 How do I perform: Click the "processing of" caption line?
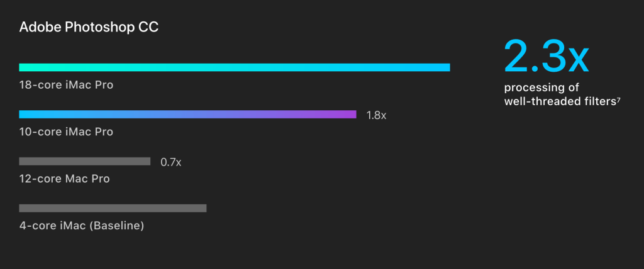click(x=541, y=88)
